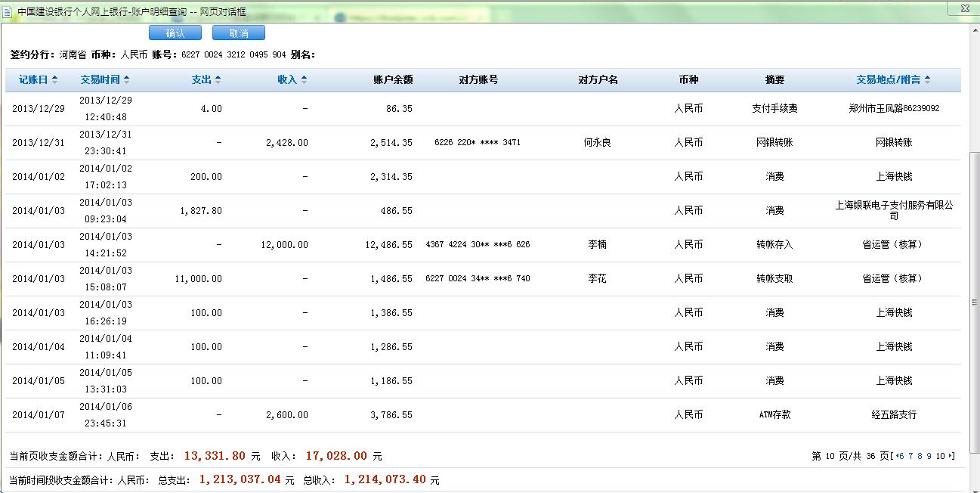Click the previous pages arrow icon

click(895, 456)
